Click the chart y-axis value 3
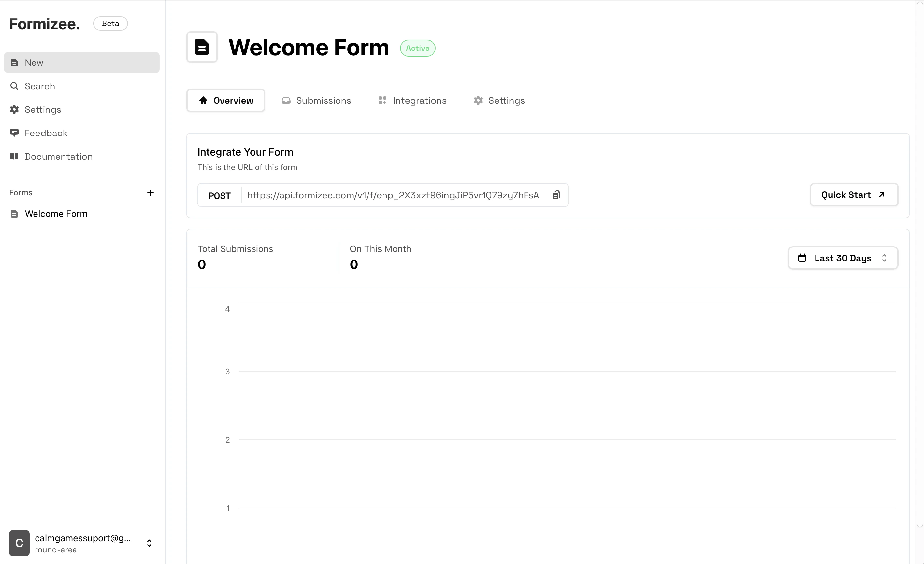Viewport: 924px width, 564px height. pyautogui.click(x=228, y=372)
